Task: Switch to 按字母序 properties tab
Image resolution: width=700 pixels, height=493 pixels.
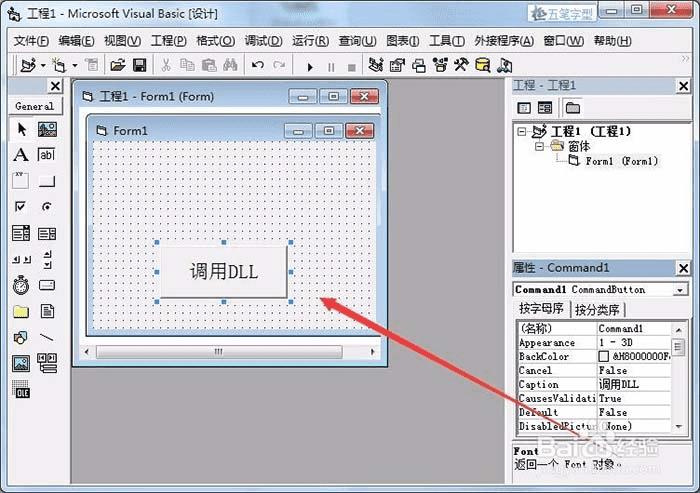Action: click(x=541, y=309)
